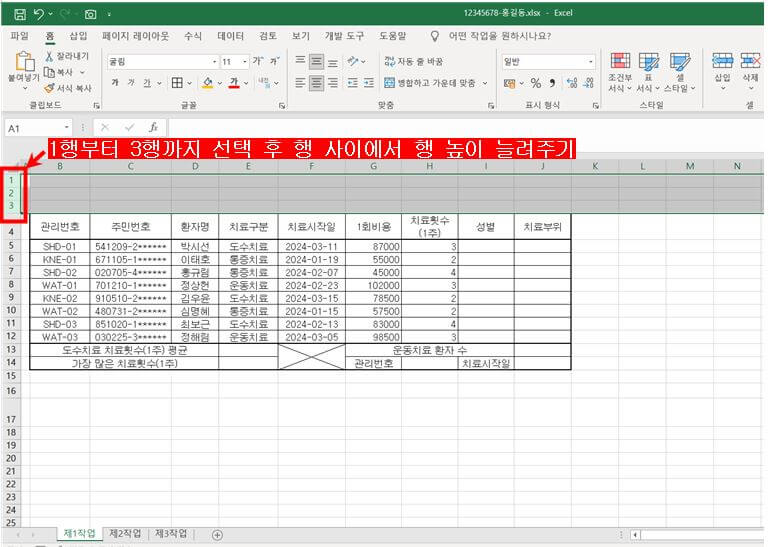Toggle Underline formatting

click(x=147, y=83)
